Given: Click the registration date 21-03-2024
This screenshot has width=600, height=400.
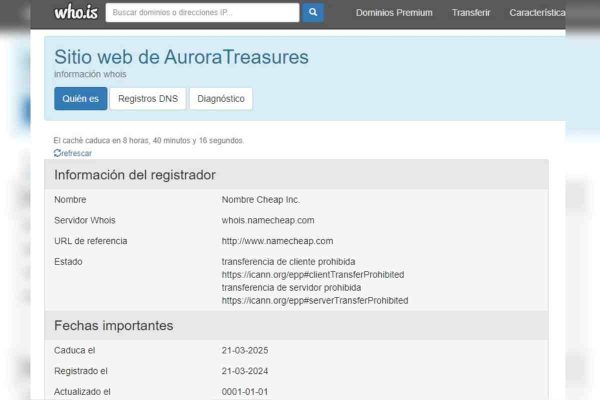Looking at the screenshot, I should tap(245, 371).
